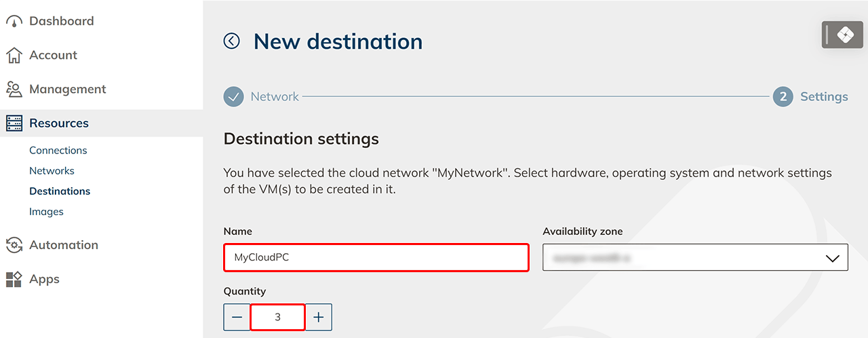Click the Network step checkmark circle

coord(234,97)
